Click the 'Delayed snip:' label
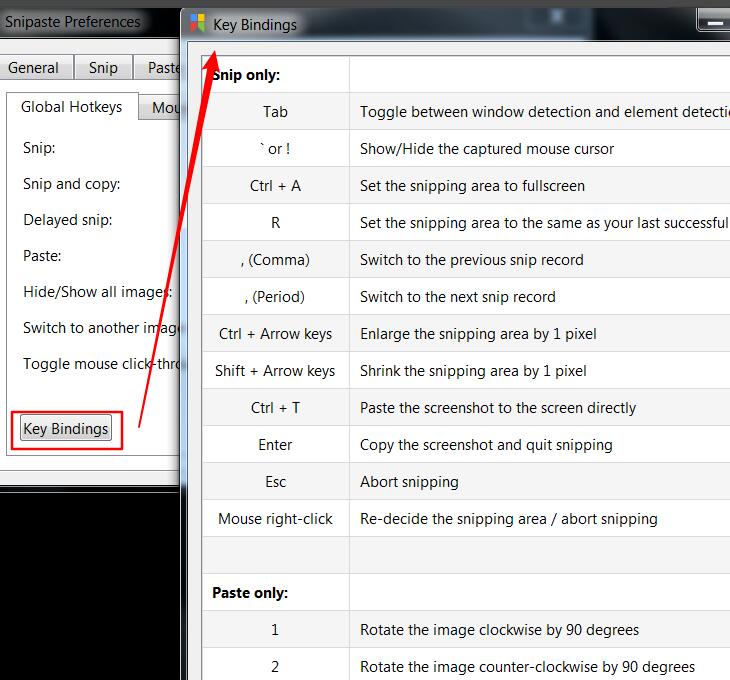The height and width of the screenshot is (680, 730). tap(68, 220)
